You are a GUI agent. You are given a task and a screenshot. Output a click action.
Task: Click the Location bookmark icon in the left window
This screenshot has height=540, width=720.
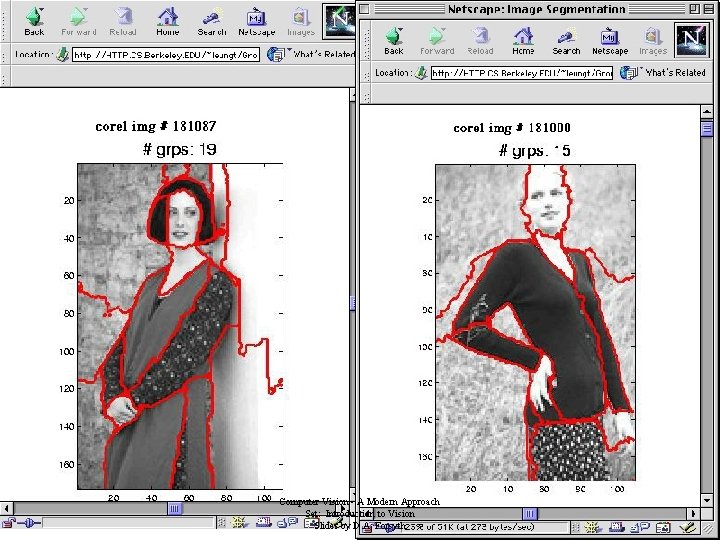62,55
